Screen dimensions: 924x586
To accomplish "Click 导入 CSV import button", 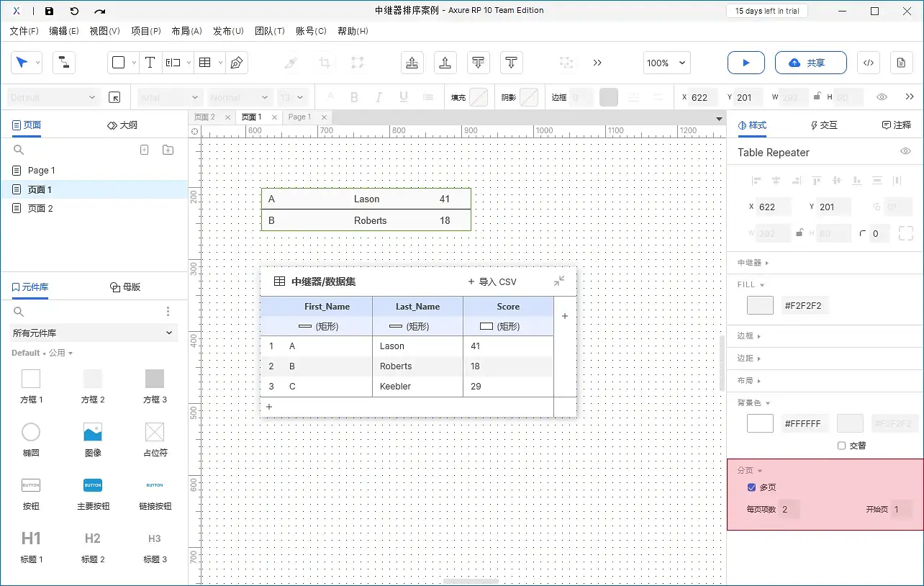I will (492, 281).
